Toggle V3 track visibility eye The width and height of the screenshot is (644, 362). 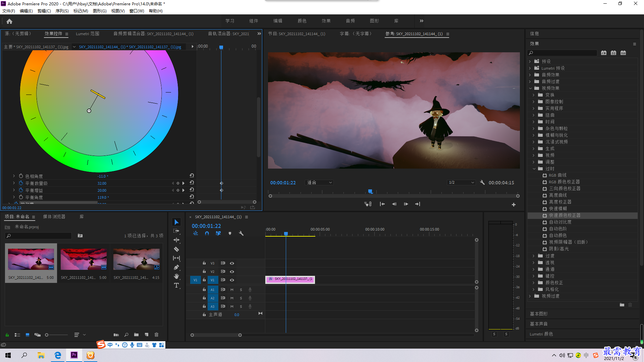pyautogui.click(x=232, y=263)
